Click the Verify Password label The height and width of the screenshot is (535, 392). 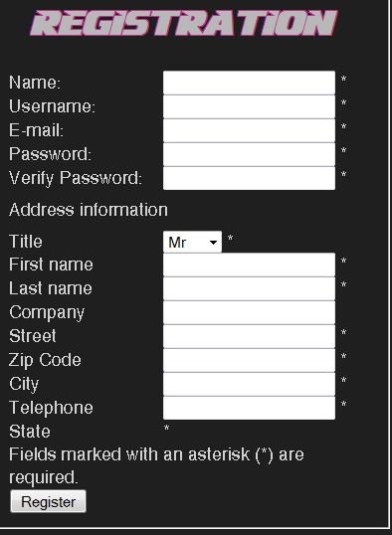(76, 178)
